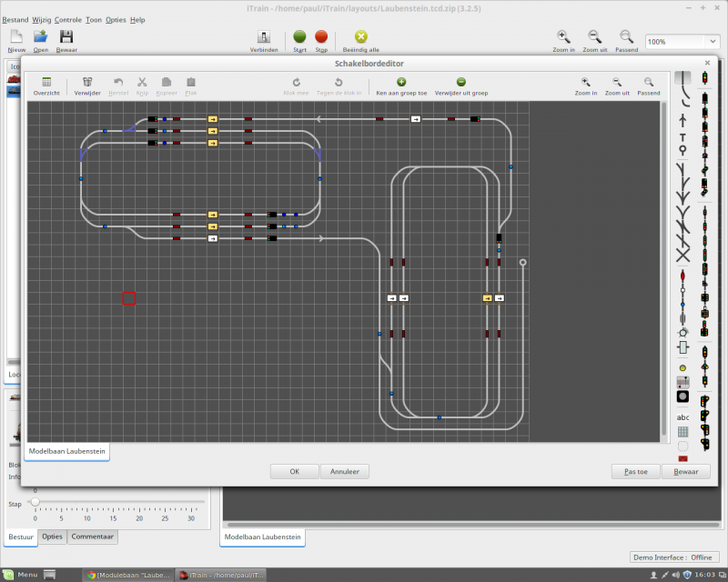Click the Annuleer button
728x582 pixels.
click(x=345, y=472)
